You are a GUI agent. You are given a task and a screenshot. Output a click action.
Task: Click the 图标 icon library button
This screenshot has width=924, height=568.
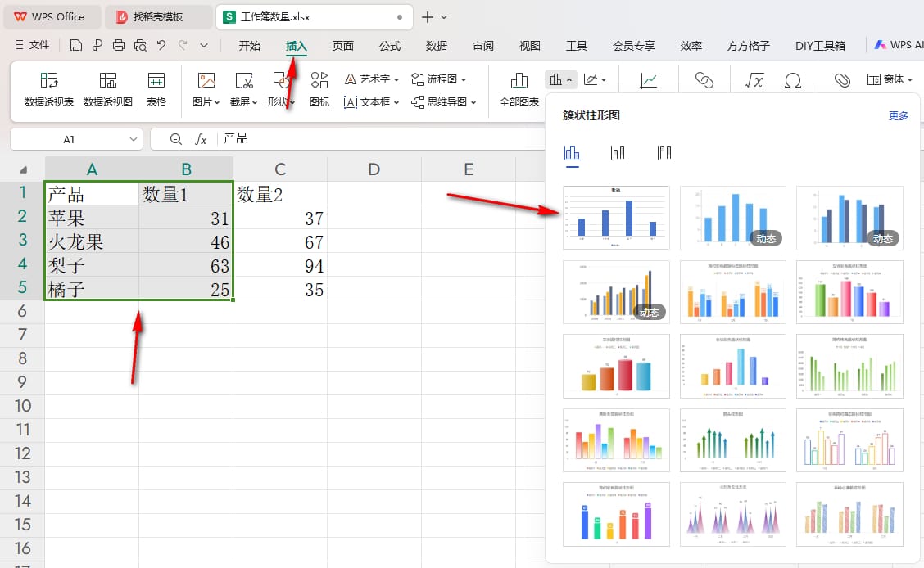[319, 89]
